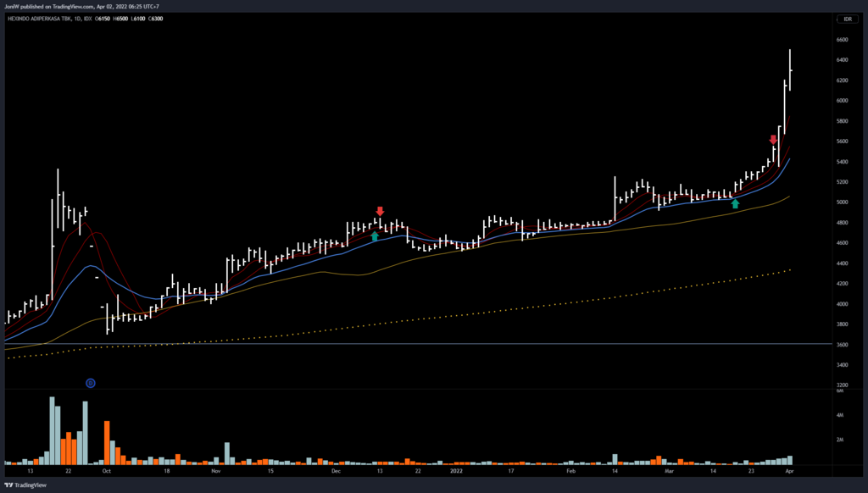Open the TradingView.com link in header

tap(89, 5)
